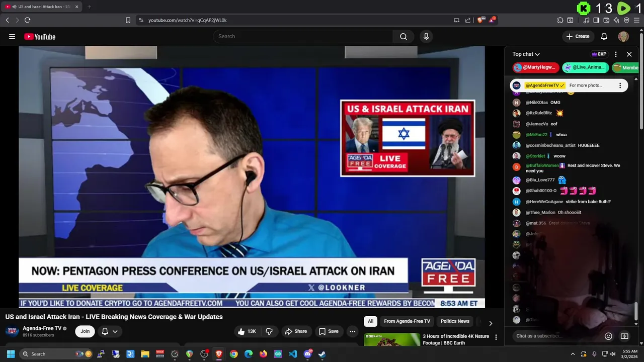The image size is (644, 362).
Task: Open Brave Leo AI sparkle icon
Action: pos(616,20)
